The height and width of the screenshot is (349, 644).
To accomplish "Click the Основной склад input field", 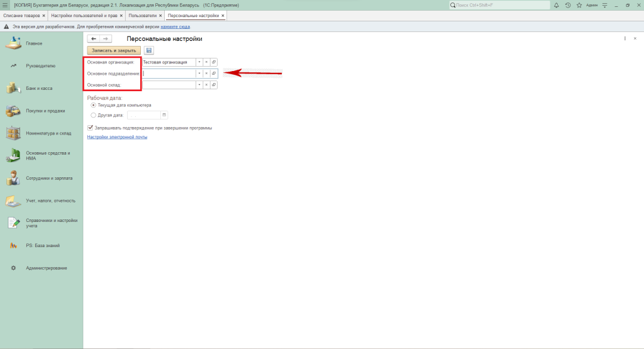I will coord(169,85).
